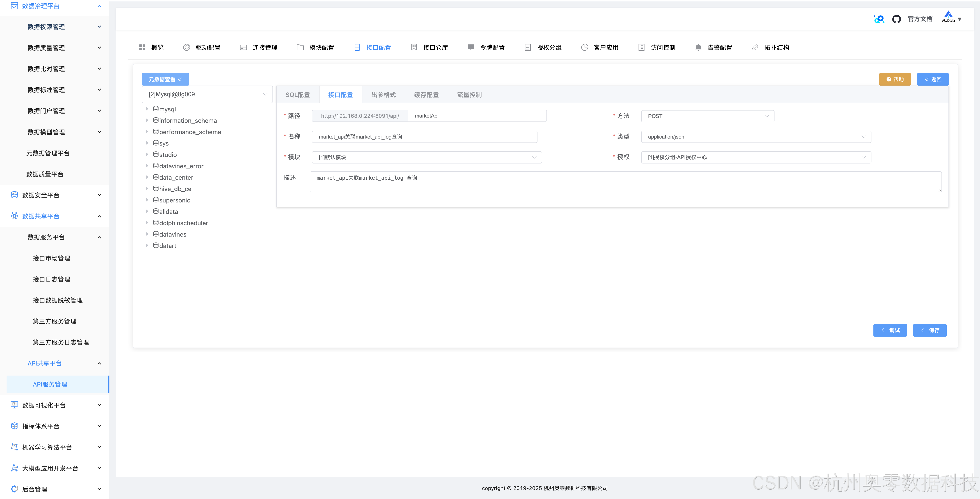Click the 驱动配置 driver icon
The image size is (980, 499).
pyautogui.click(x=186, y=47)
